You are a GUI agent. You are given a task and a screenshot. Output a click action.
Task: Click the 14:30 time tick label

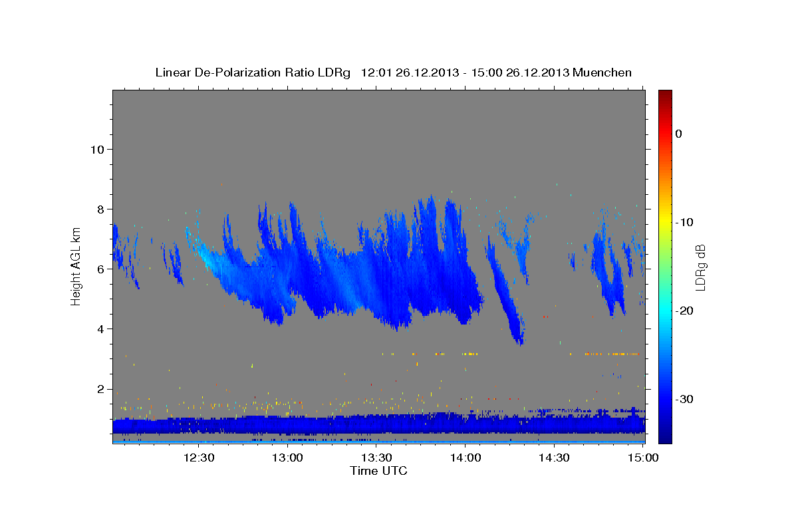coord(555,458)
